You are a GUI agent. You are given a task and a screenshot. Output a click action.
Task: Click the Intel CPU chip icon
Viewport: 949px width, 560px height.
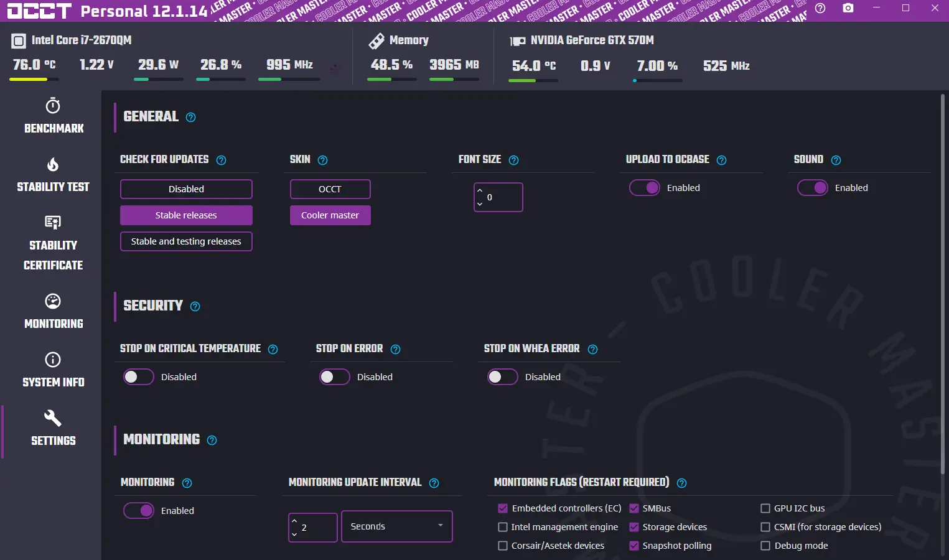pyautogui.click(x=19, y=41)
